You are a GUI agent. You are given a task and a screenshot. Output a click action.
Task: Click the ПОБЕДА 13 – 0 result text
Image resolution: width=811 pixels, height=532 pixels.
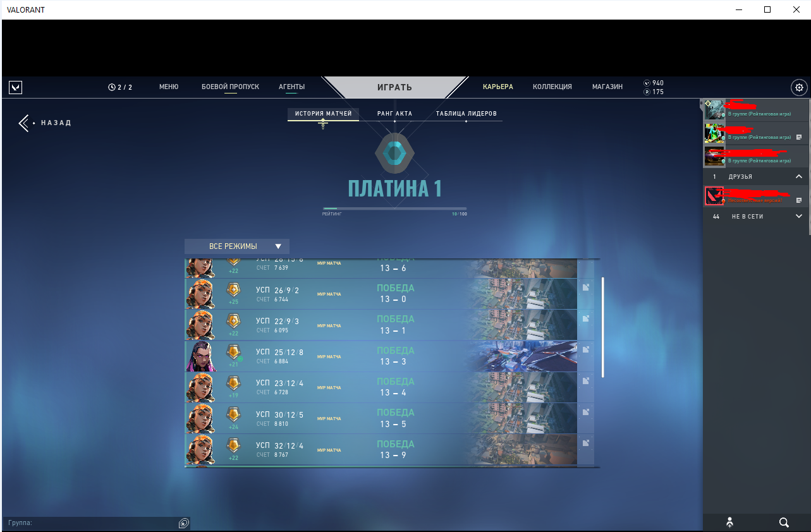[x=395, y=293]
